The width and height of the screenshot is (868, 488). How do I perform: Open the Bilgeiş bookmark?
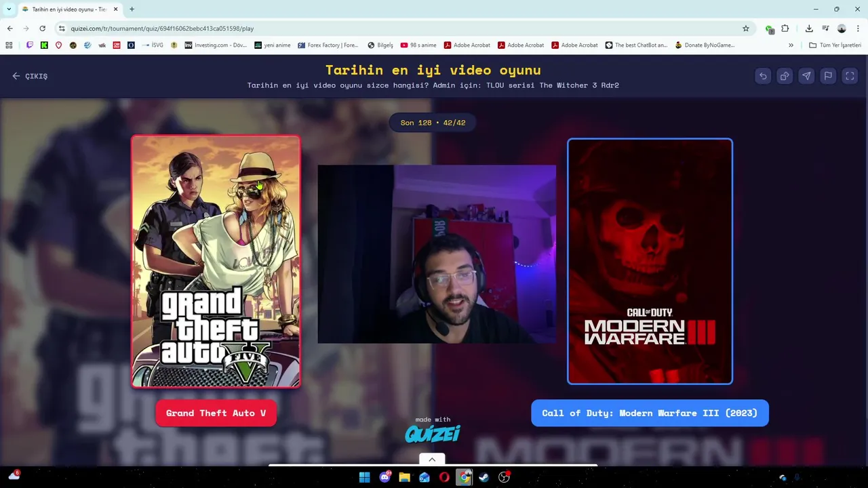point(380,45)
